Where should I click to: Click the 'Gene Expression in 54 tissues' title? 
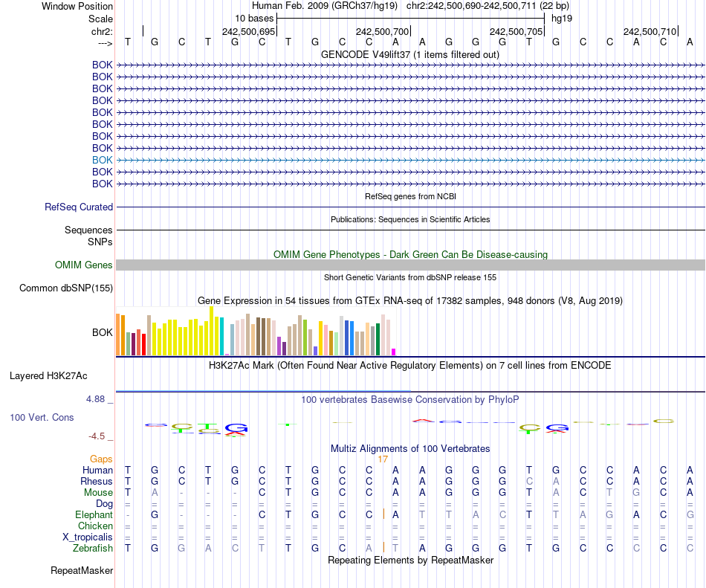tap(410, 301)
